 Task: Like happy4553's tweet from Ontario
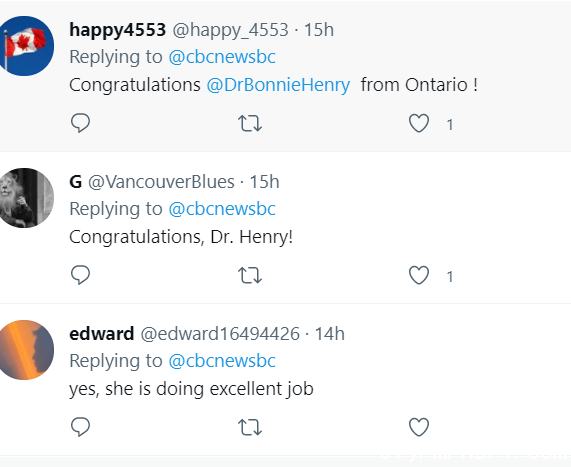coord(419,123)
